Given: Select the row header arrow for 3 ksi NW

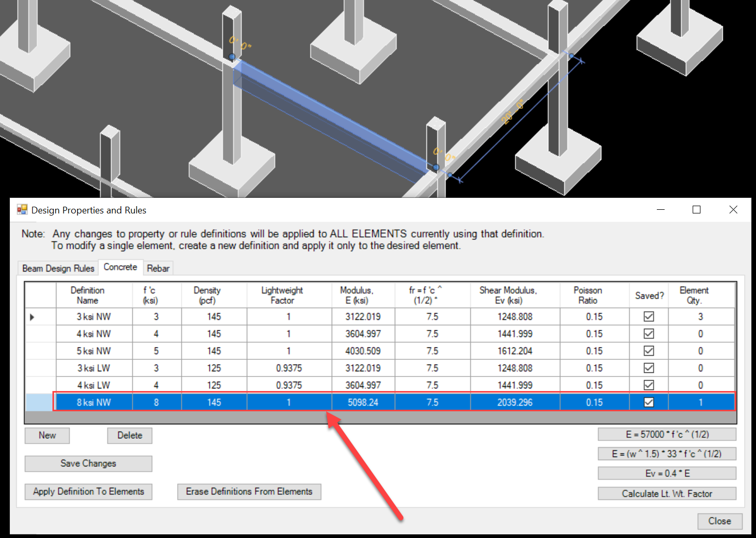Looking at the screenshot, I should 41,317.
